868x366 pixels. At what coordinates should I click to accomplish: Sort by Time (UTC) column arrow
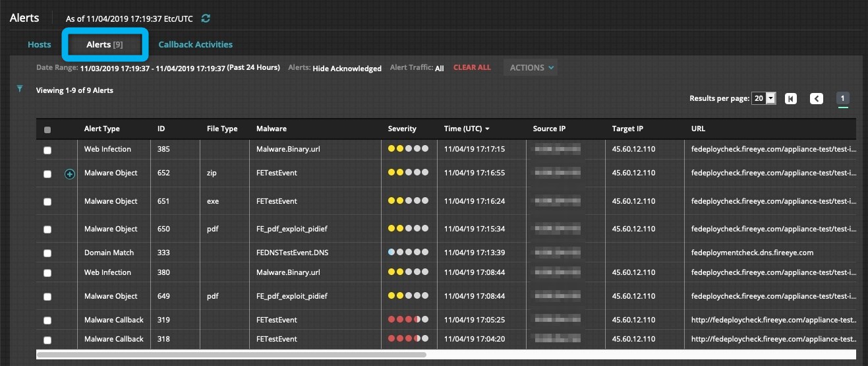[487, 129]
